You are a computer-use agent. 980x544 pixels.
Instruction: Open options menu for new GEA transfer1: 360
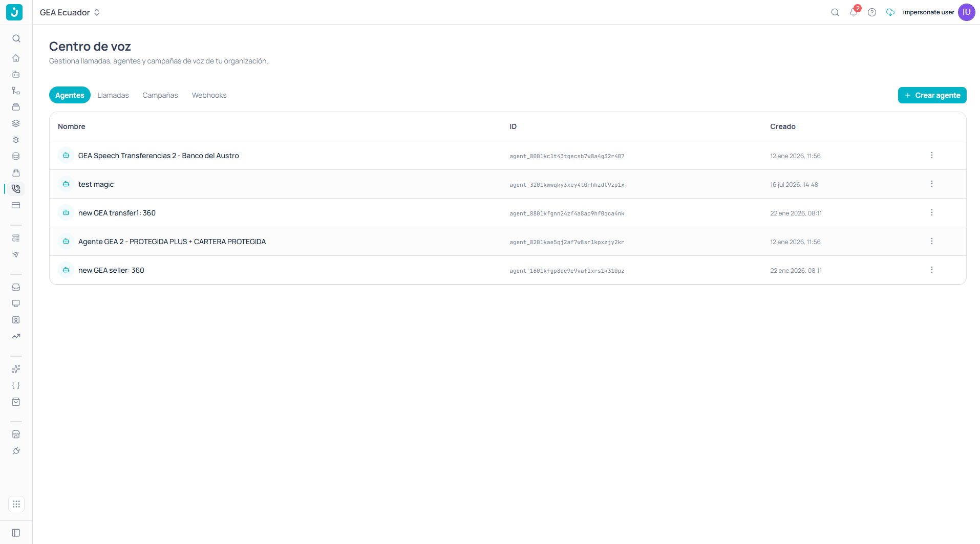[x=932, y=212]
